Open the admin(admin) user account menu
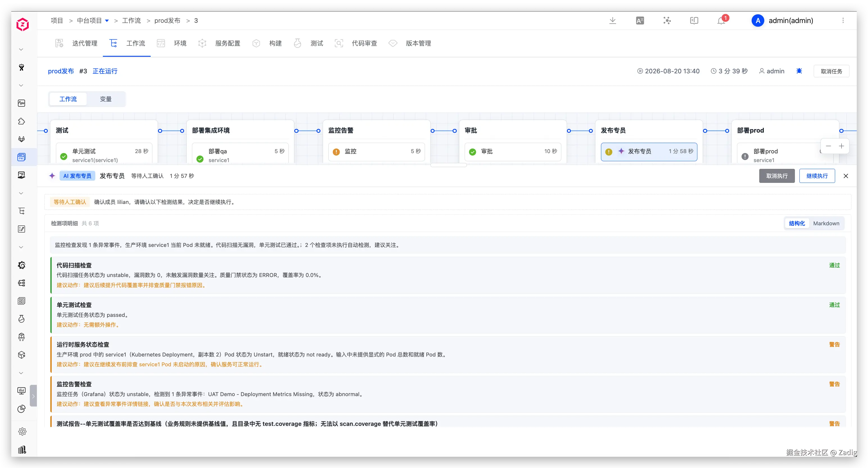The width and height of the screenshot is (868, 468). tap(783, 21)
